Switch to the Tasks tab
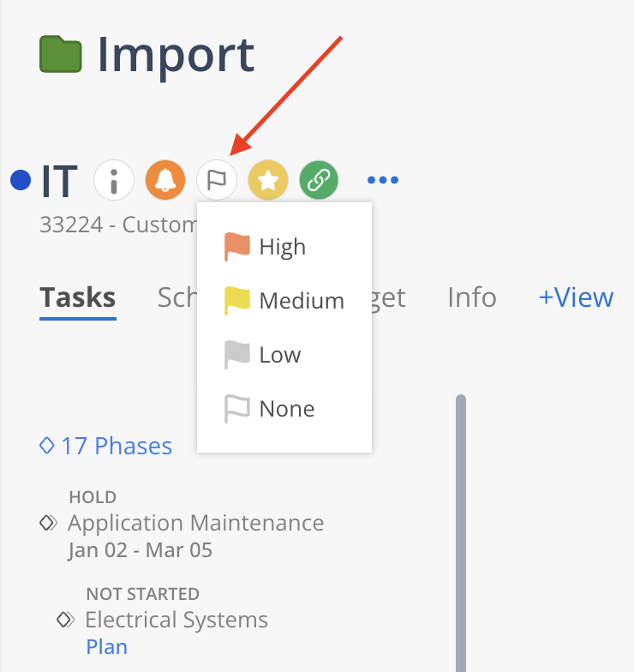 click(x=78, y=297)
